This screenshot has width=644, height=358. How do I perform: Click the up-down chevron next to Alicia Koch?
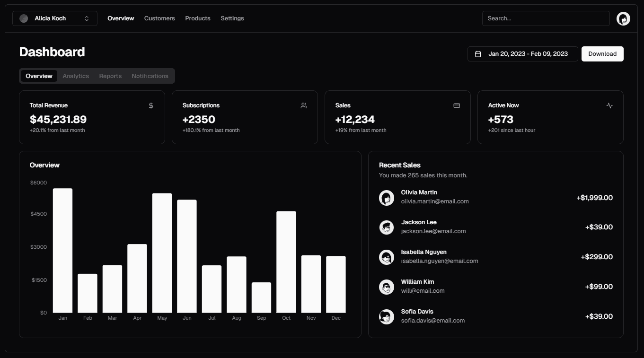(x=87, y=18)
